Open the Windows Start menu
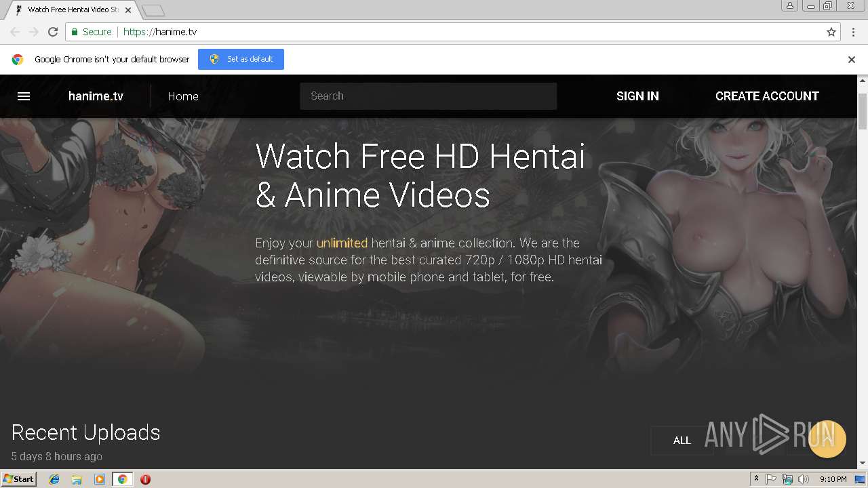 18,479
